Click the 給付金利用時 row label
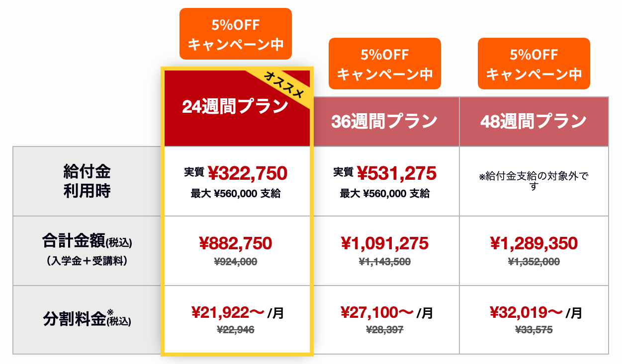This screenshot has height=364, width=622. [87, 181]
